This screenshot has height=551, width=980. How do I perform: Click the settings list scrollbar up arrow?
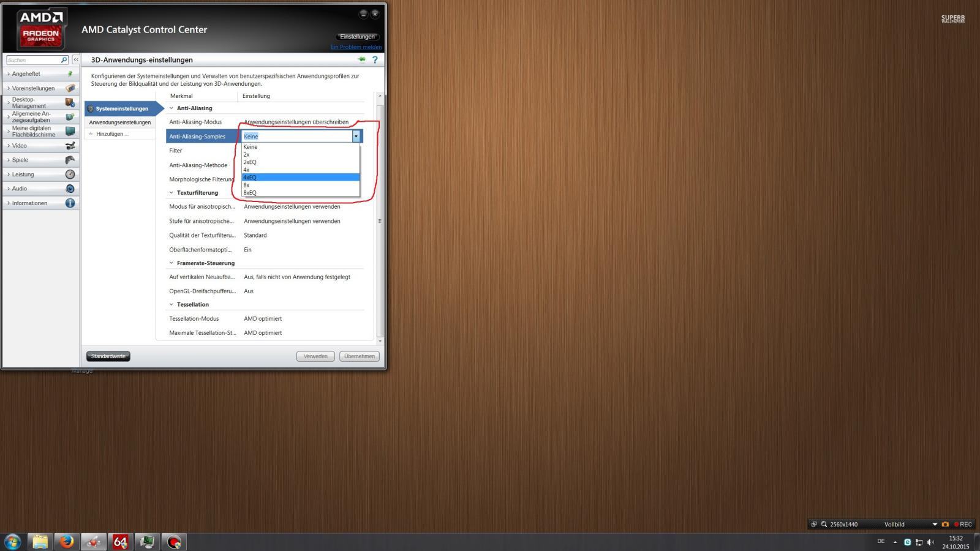point(380,96)
